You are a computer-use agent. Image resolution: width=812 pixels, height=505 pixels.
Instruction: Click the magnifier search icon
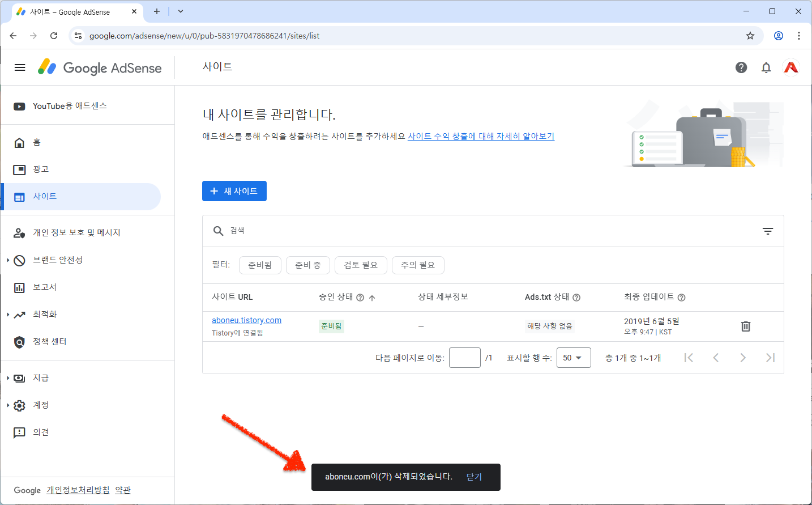(218, 231)
